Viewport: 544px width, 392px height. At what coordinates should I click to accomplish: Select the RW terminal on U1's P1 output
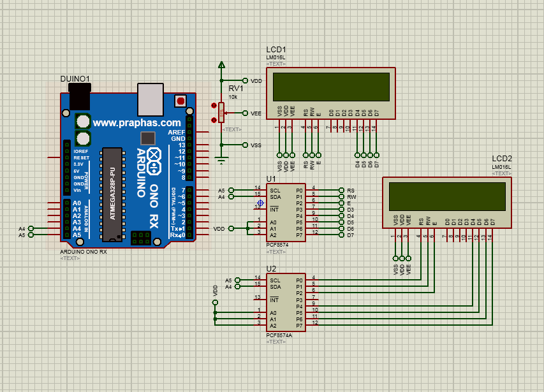coord(341,196)
